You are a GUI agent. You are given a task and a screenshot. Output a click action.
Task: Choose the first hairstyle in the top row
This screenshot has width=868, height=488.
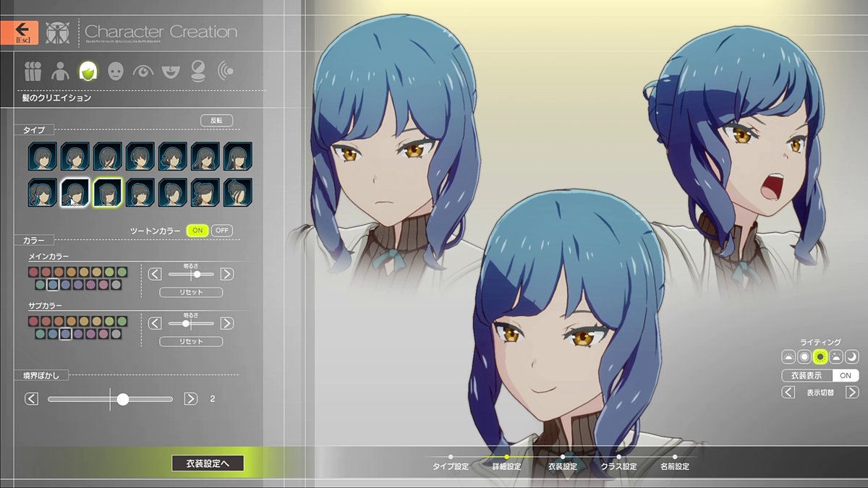tap(43, 155)
